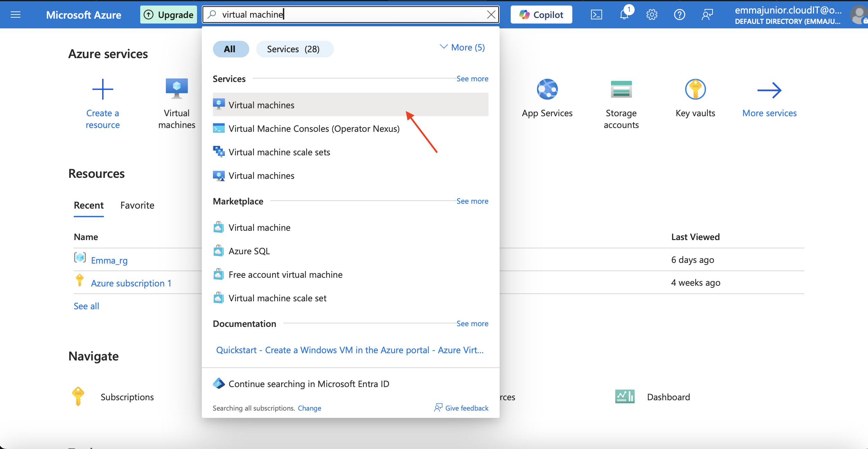
Task: Switch to the Favorite resources tab
Action: pyautogui.click(x=137, y=205)
